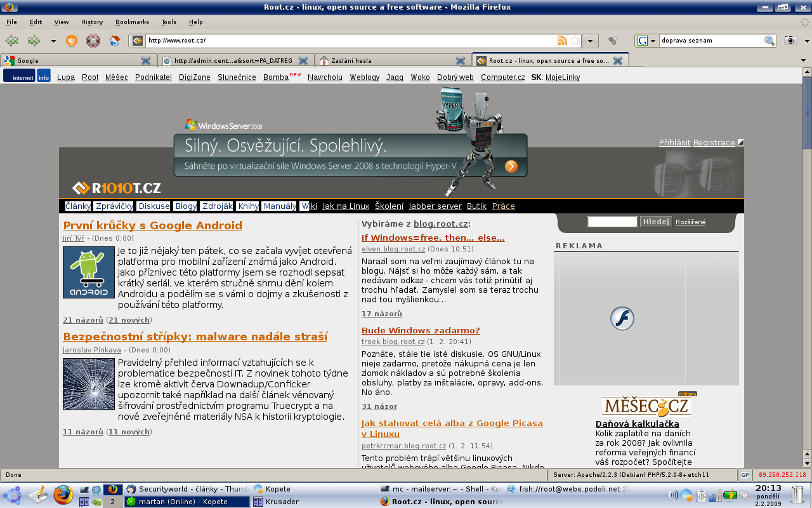Click the volume speaker tray icon
Image resolution: width=812 pixels, height=508 pixels.
coord(673,495)
